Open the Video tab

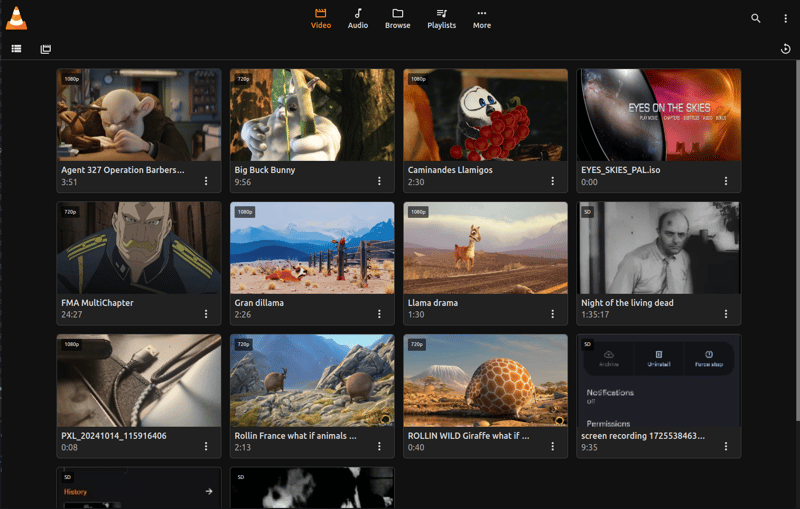coord(321,19)
